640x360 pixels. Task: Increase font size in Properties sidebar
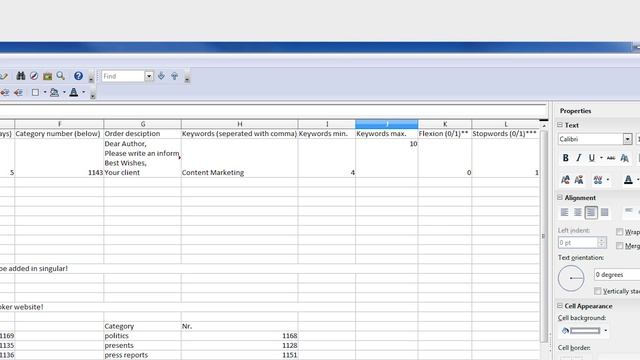565,180
